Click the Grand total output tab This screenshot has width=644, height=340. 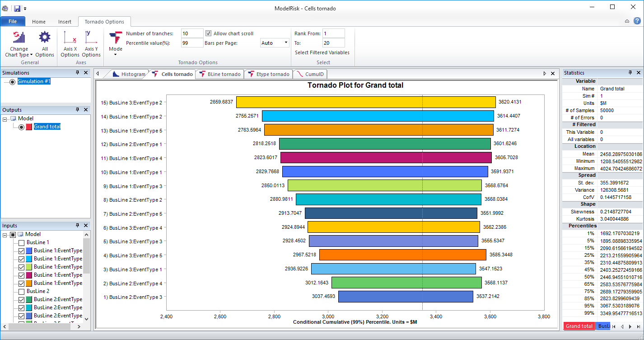pos(579,326)
